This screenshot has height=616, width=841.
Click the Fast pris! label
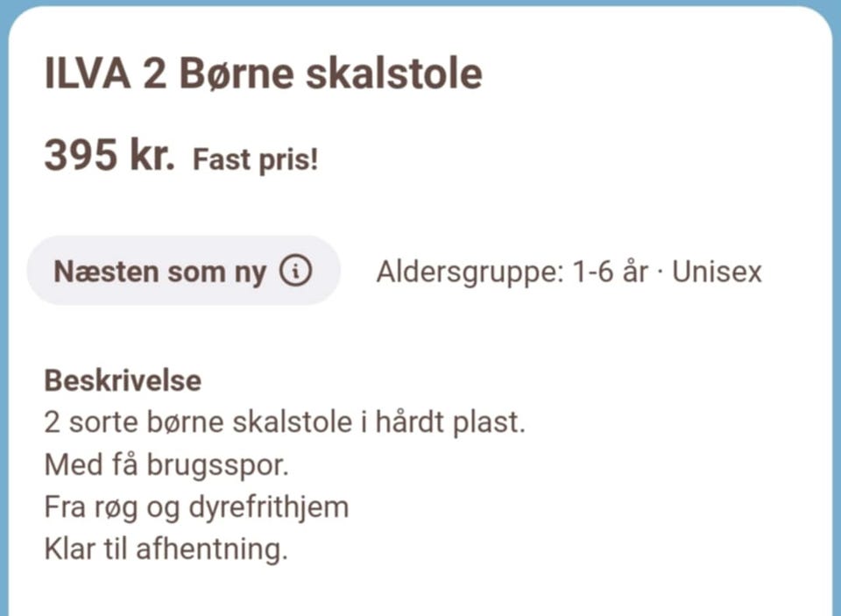[255, 159]
